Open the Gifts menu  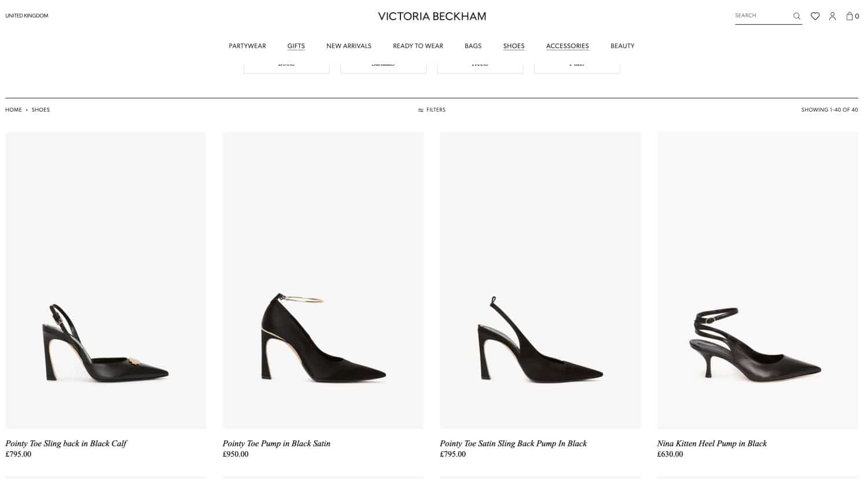tap(296, 46)
